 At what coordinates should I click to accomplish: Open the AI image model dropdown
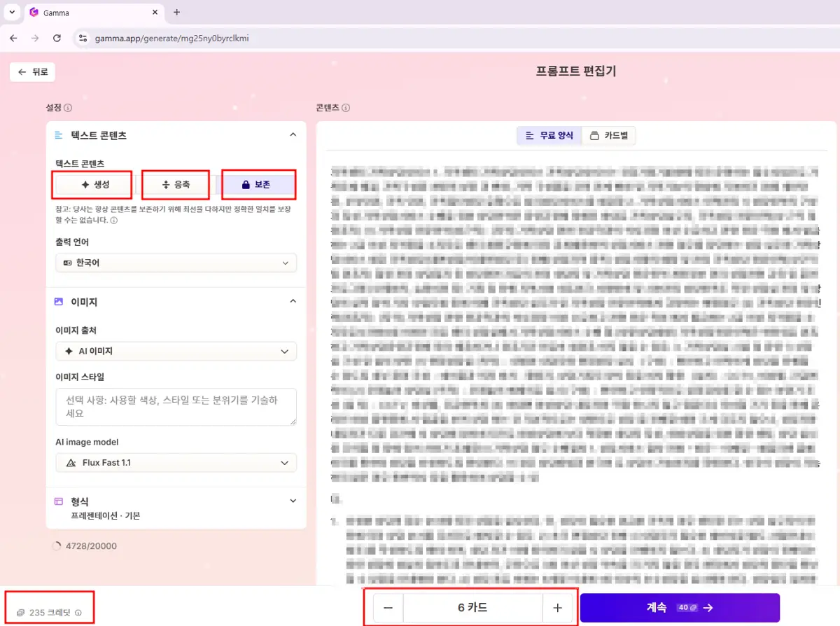point(176,462)
